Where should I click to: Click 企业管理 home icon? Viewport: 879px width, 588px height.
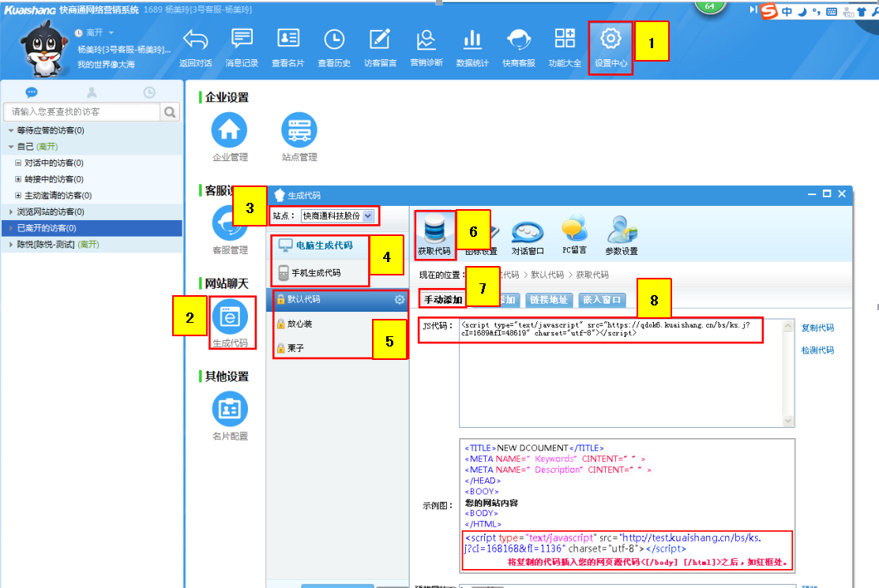click(230, 129)
